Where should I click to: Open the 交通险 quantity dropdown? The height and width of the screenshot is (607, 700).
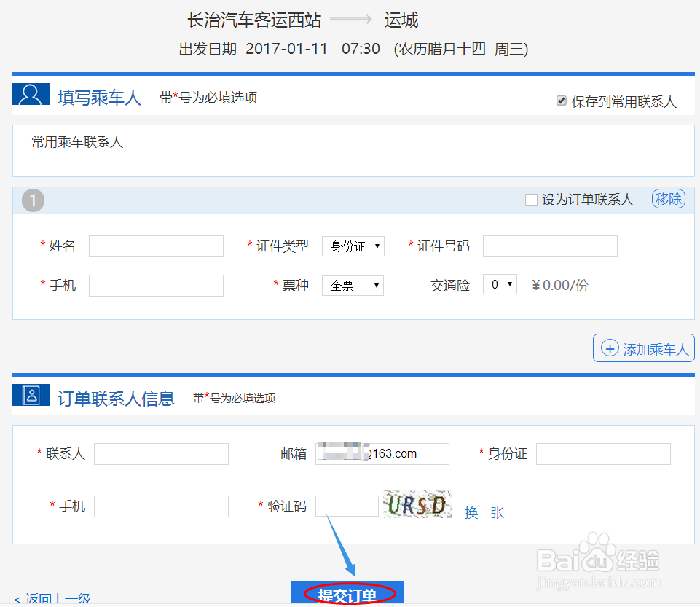tap(500, 284)
